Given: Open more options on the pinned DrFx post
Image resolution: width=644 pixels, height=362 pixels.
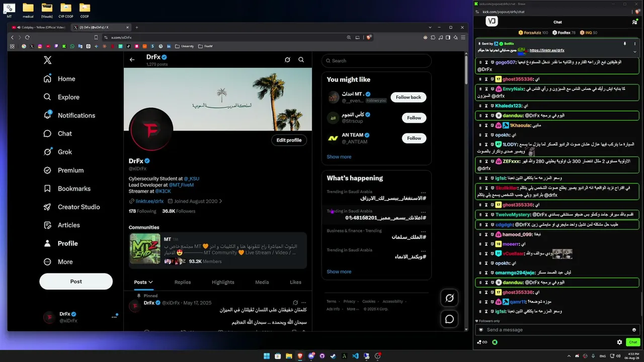Looking at the screenshot, I should pos(303,303).
